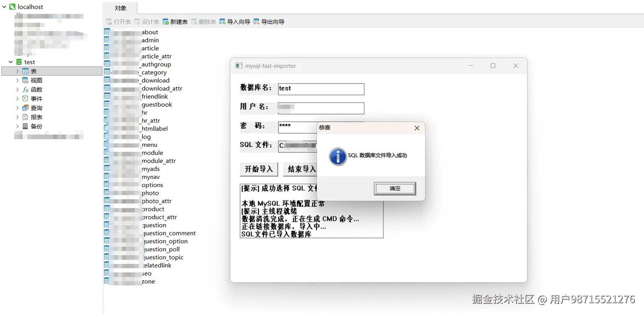The height and width of the screenshot is (314, 644).
Task: Click table icon beside admin
Action: [107, 40]
